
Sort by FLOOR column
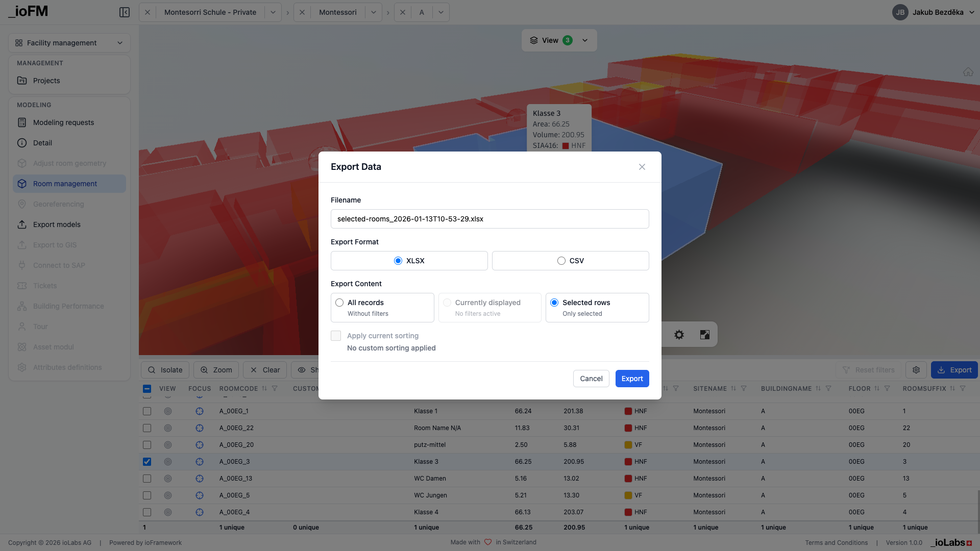click(x=877, y=389)
